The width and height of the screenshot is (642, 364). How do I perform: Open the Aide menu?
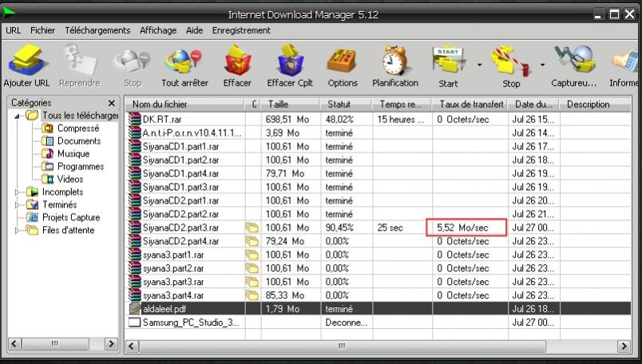(195, 30)
